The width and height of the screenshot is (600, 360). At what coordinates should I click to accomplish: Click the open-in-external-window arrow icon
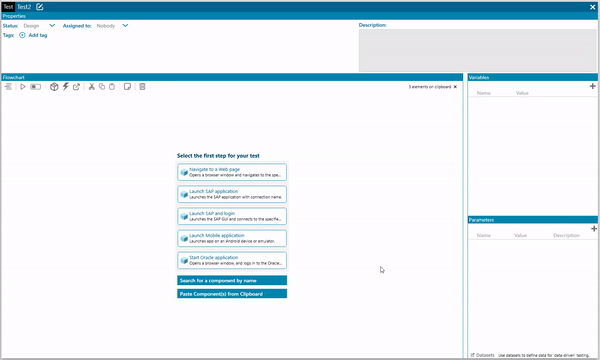pyautogui.click(x=77, y=87)
